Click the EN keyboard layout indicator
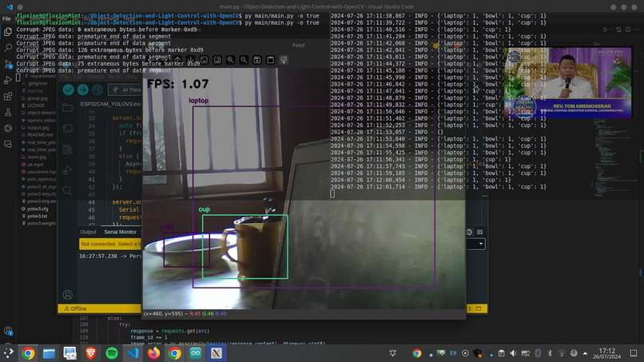This screenshot has width=644, height=362. pos(453,353)
